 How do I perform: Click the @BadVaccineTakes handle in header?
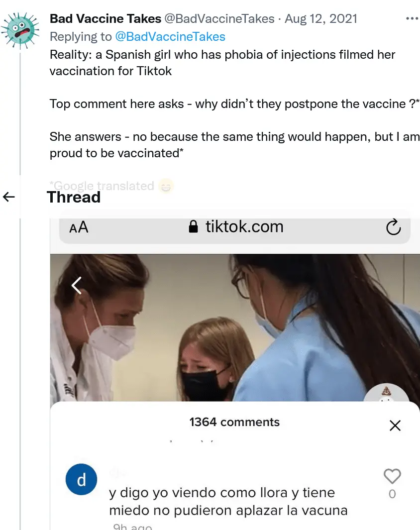[x=219, y=18]
